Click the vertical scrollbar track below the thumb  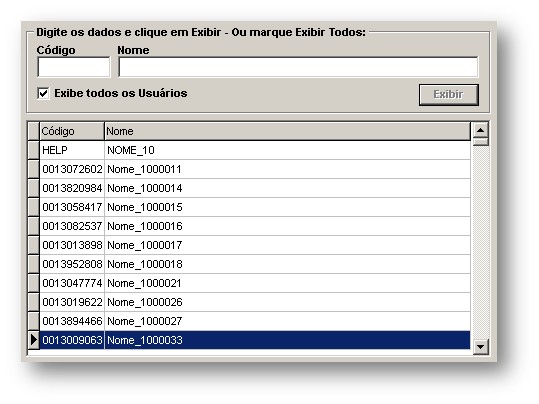[x=480, y=242]
